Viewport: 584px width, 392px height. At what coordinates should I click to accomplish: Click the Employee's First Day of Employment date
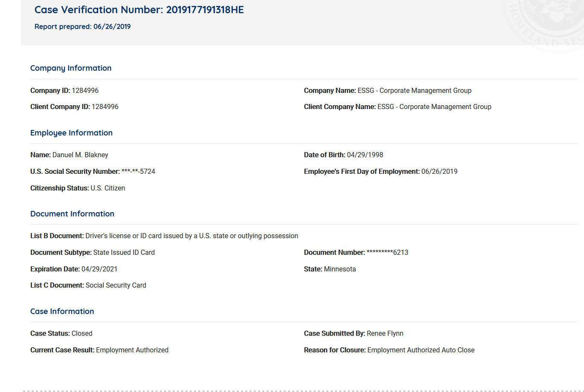pyautogui.click(x=439, y=172)
